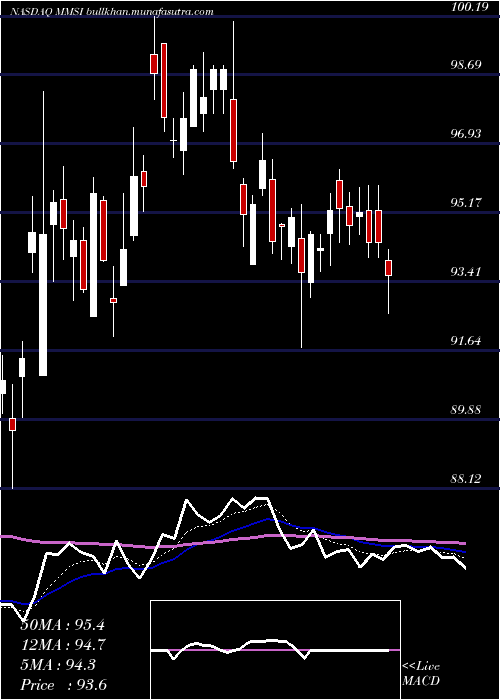The width and height of the screenshot is (500, 700).
Task: Click the 88.12 price axis label
Action: (x=467, y=479)
